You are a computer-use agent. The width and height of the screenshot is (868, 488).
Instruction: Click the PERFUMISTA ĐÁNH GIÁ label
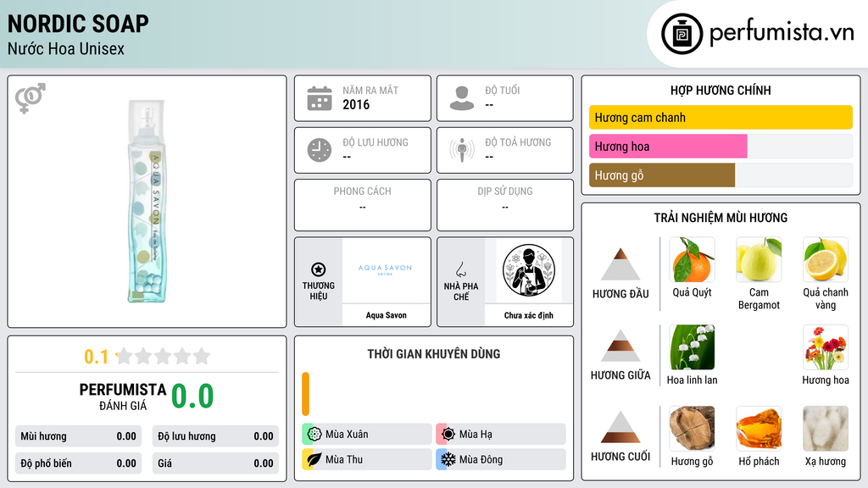click(123, 396)
